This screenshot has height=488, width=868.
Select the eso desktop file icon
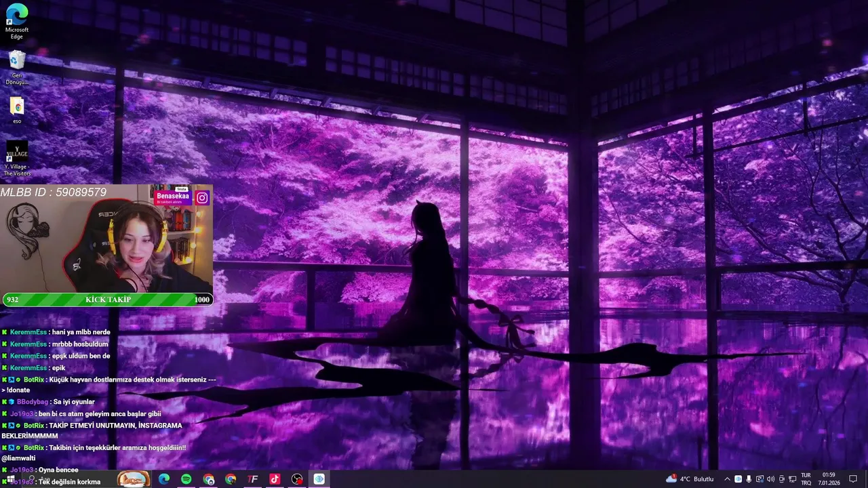[17, 110]
